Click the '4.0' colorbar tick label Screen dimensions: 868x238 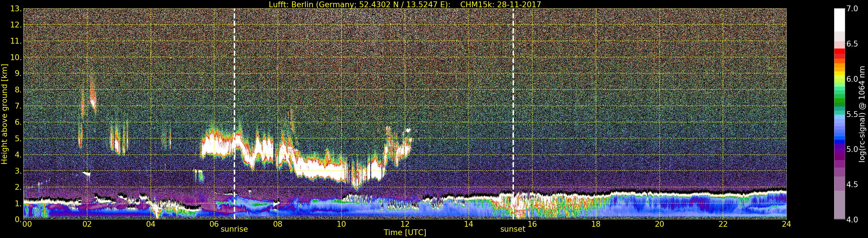(852, 220)
